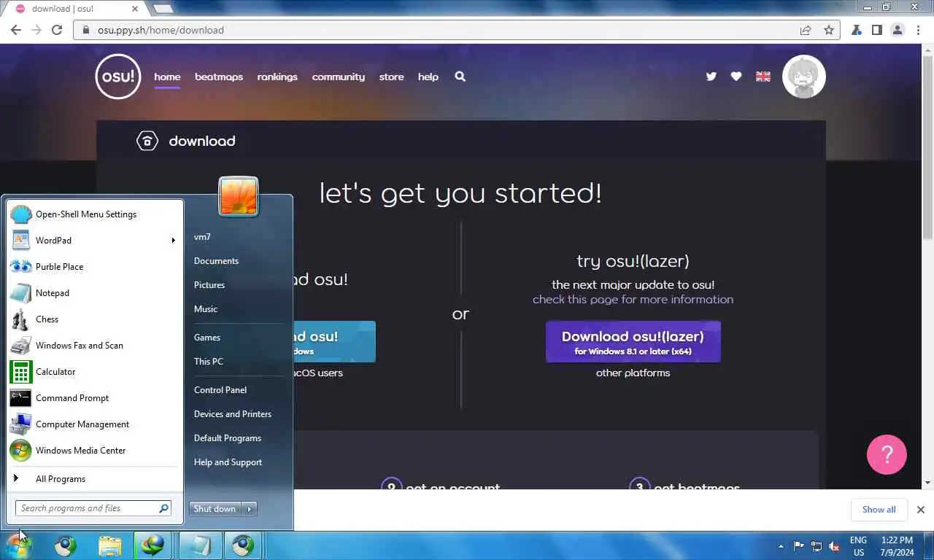
Task: Expand All Programs in the Start menu
Action: coord(95,479)
